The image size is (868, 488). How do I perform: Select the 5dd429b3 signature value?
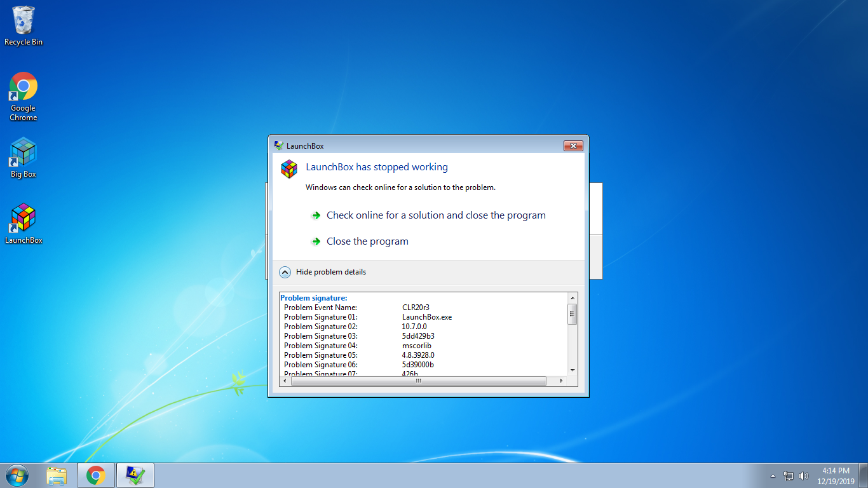pyautogui.click(x=418, y=336)
